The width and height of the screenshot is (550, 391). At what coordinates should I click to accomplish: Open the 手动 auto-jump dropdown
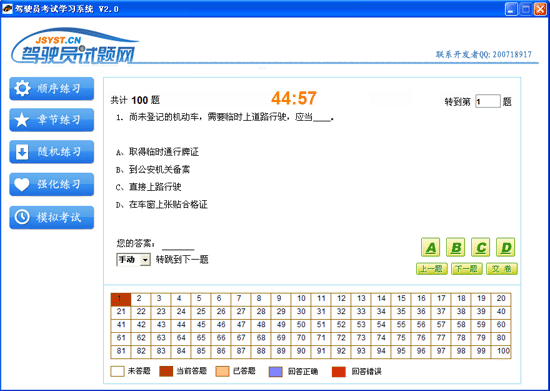133,260
